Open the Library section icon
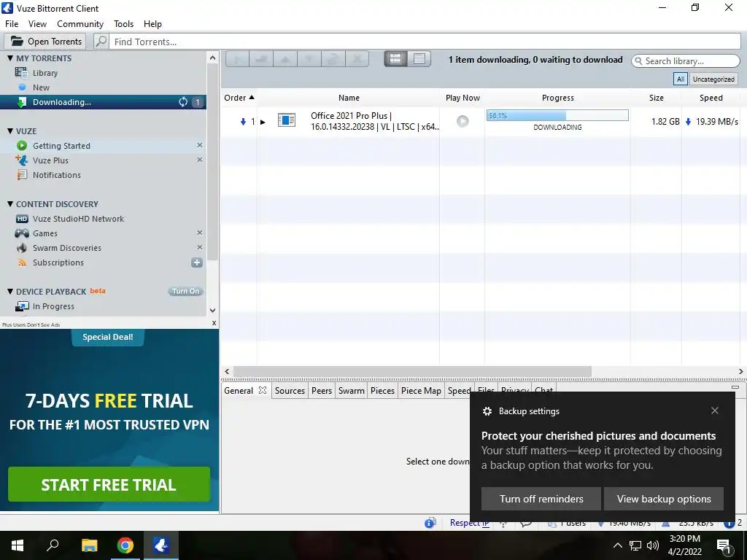The width and height of the screenshot is (747, 560). (x=21, y=72)
